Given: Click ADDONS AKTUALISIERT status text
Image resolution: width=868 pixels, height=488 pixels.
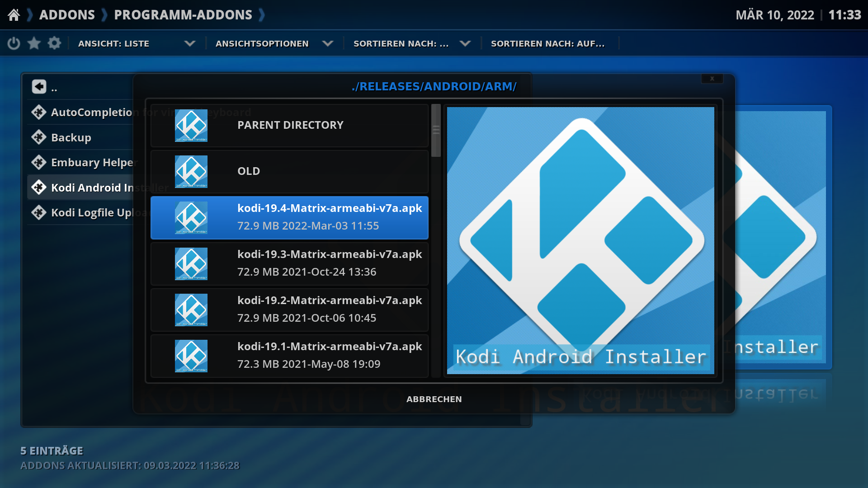Looking at the screenshot, I should (130, 465).
